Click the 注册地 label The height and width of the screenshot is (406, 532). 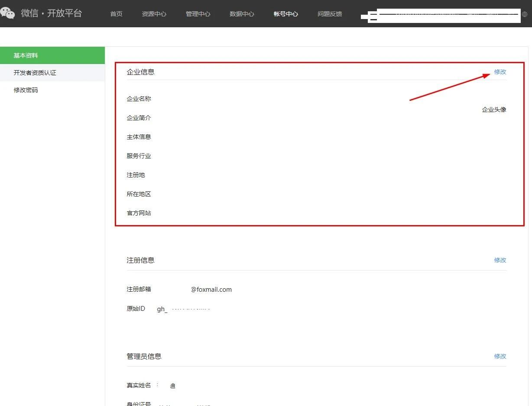point(136,175)
